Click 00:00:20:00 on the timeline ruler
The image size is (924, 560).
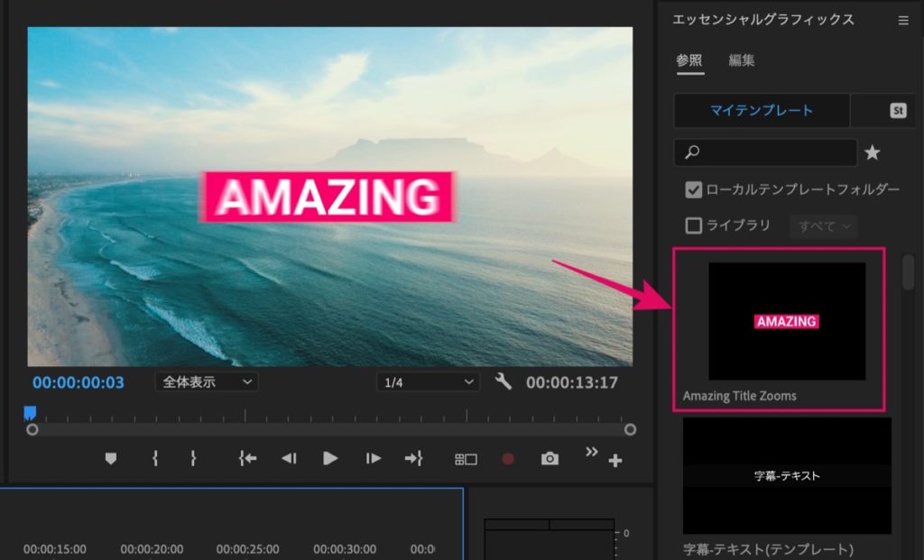152,549
